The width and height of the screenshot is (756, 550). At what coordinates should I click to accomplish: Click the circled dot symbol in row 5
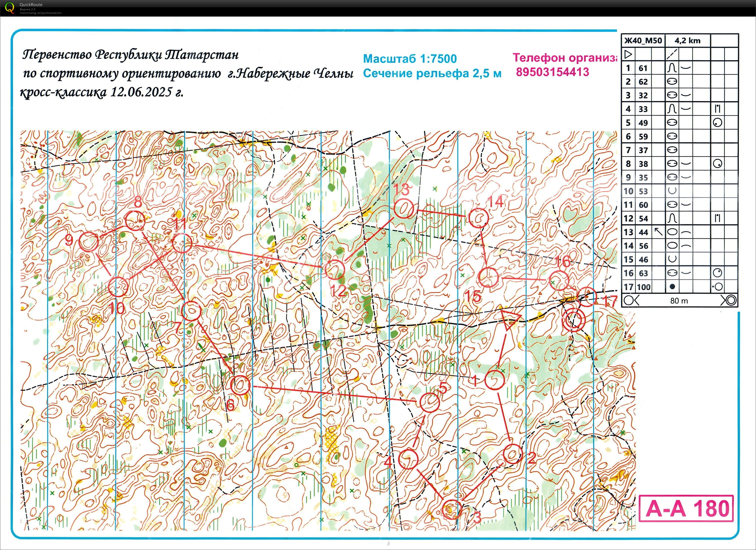(x=717, y=123)
